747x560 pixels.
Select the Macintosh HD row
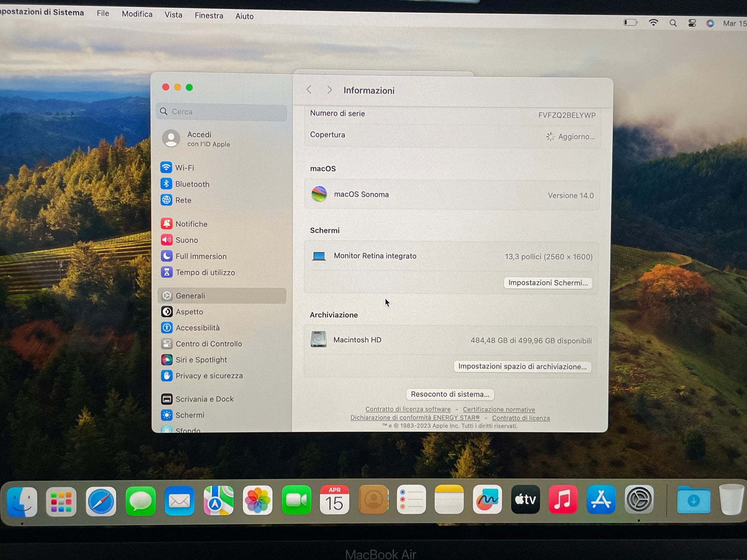pyautogui.click(x=451, y=340)
